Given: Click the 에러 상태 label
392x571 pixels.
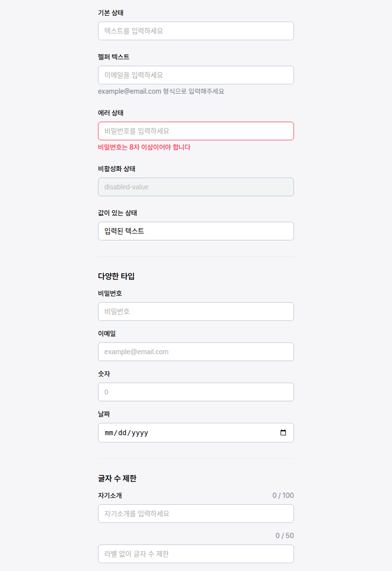Looking at the screenshot, I should (x=111, y=113).
